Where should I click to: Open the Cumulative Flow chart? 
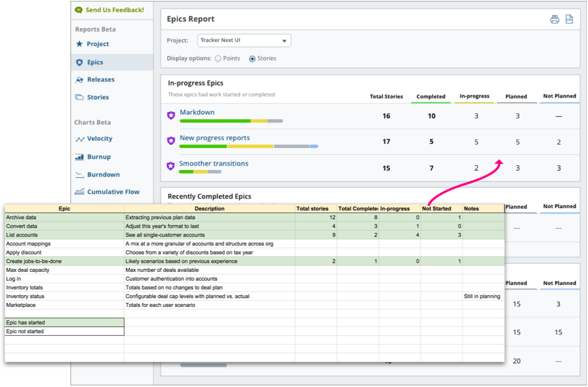coord(113,192)
